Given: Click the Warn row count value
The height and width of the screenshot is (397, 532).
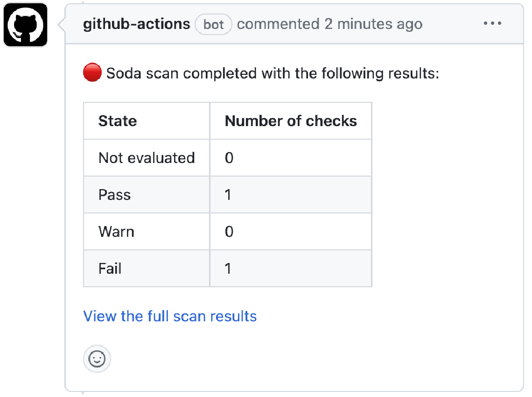Looking at the screenshot, I should pos(229,232).
